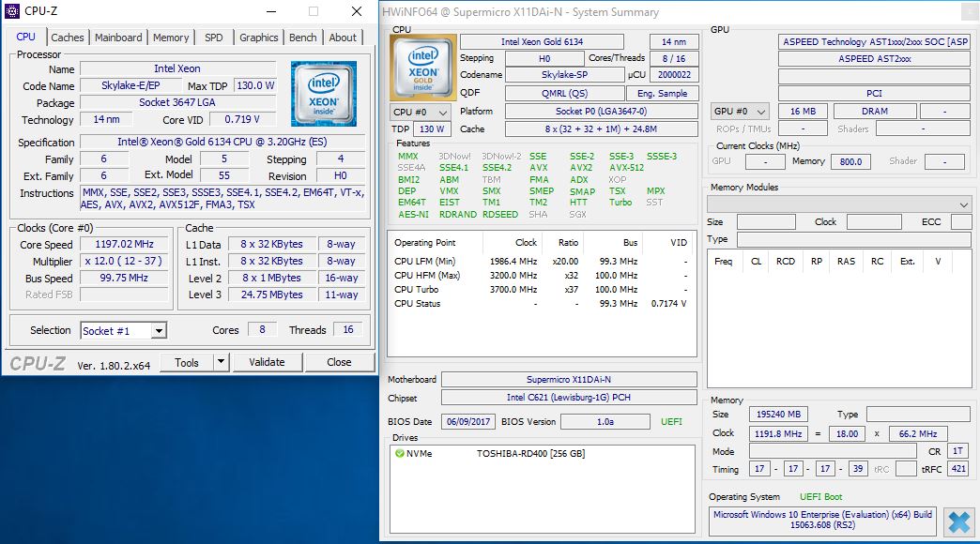Click the Core Speed value field

[x=125, y=245]
